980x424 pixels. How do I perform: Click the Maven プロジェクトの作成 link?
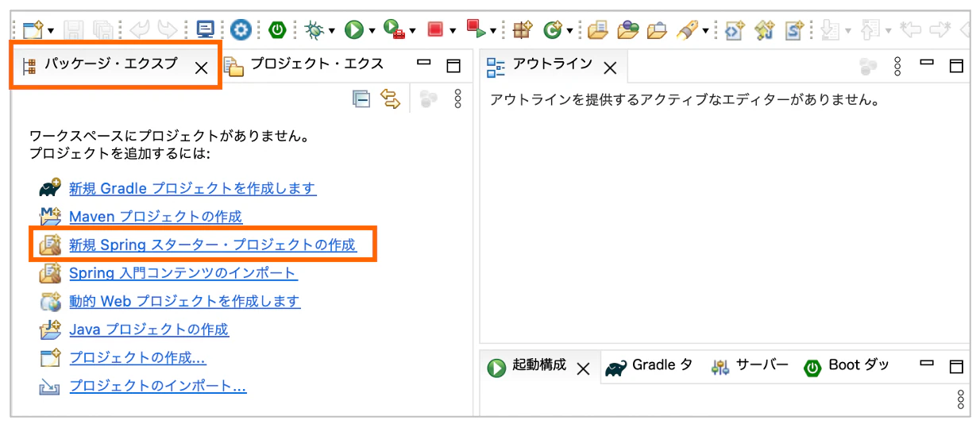(156, 216)
